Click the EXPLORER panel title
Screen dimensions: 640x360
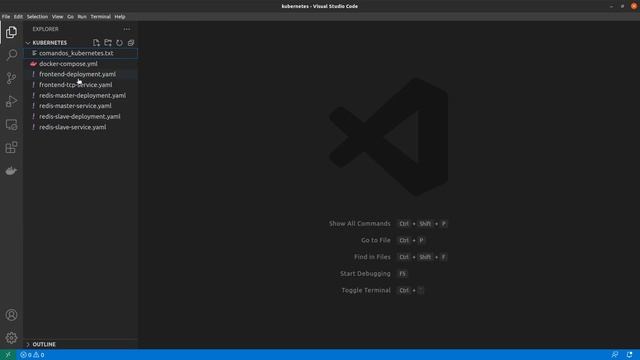pyautogui.click(x=45, y=29)
